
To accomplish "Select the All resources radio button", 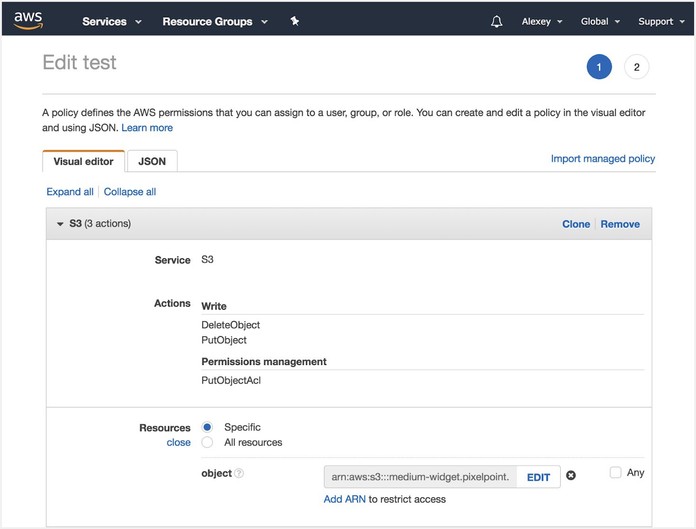I will [x=207, y=442].
